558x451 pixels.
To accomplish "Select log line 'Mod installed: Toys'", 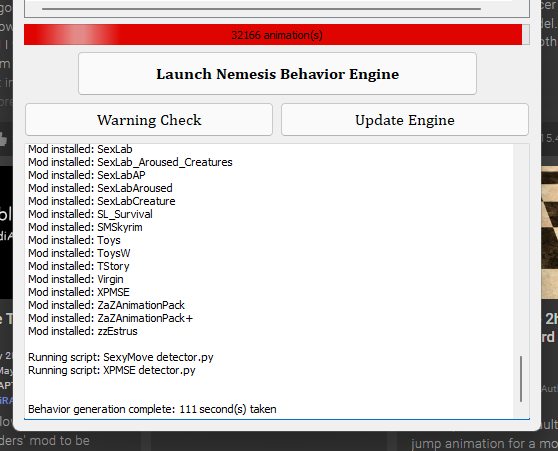I will (x=74, y=240).
